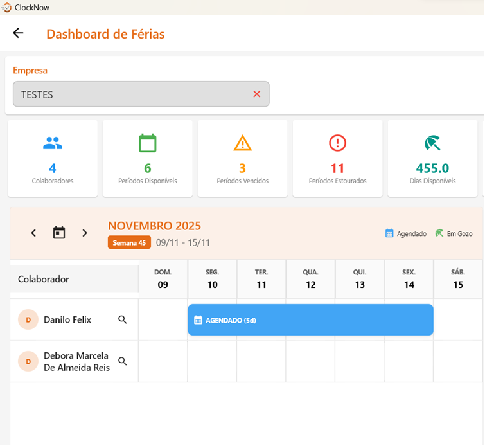Search details for Danilo Felix
The height and width of the screenshot is (448, 485).
pyautogui.click(x=123, y=319)
